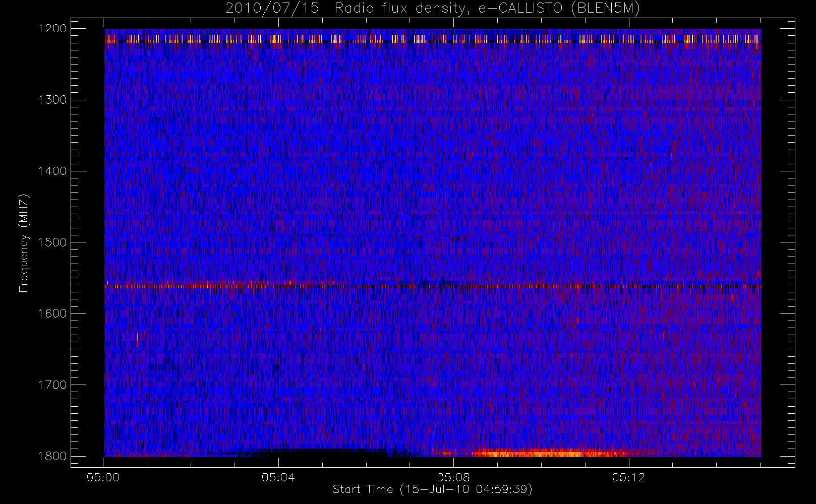Click the yellow-white interference band near 1215 MHz

click(x=433, y=39)
